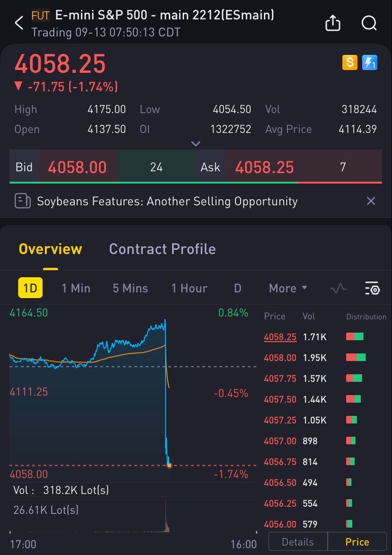Screen dimensions: 392x555
Task: Switch to the Price toggle
Action: (357, 542)
